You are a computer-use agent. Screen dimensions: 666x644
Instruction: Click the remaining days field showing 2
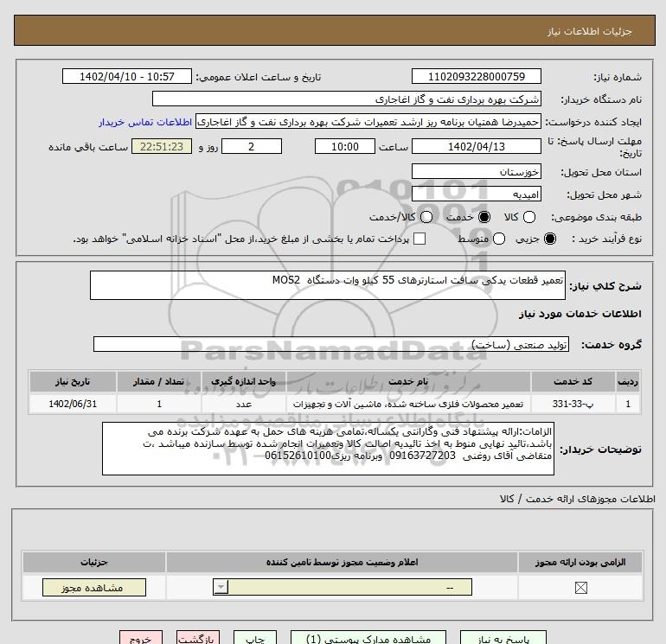[252, 146]
